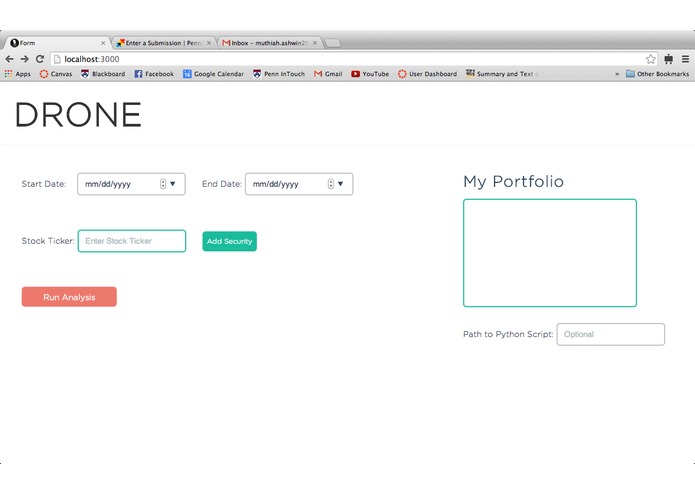The width and height of the screenshot is (695, 494).
Task: Focus the Enter Stock Ticker field
Action: (132, 241)
